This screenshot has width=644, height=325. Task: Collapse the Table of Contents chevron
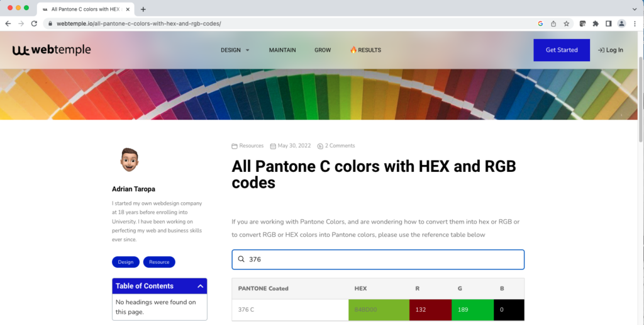click(201, 287)
